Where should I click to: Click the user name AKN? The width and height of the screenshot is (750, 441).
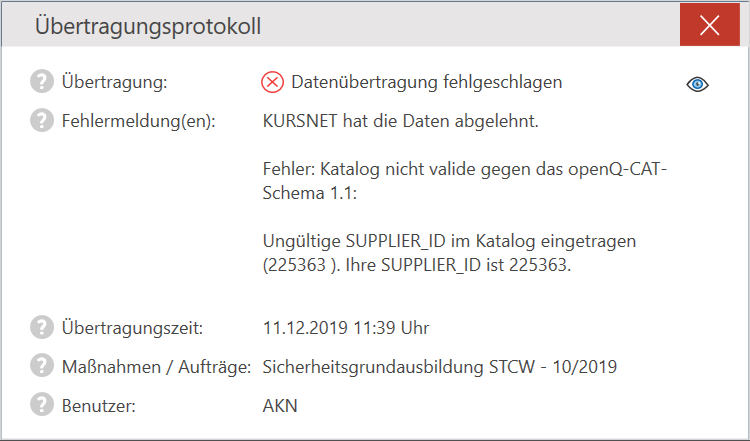pyautogui.click(x=280, y=405)
